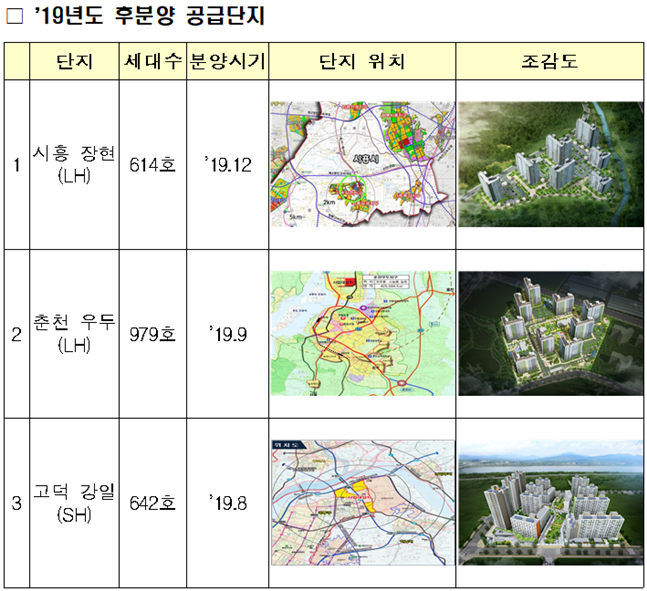Viewport: 647px width, 591px height.
Task: Select the 분양시기 column header
Action: 227,61
